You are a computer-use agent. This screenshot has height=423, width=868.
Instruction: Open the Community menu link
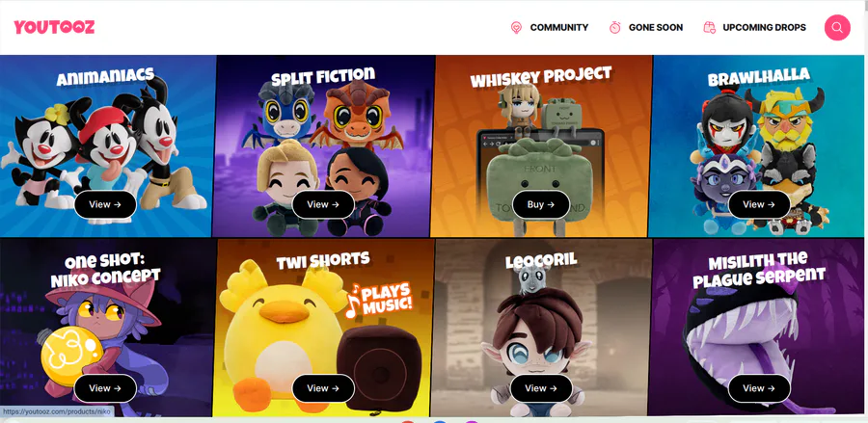point(559,28)
